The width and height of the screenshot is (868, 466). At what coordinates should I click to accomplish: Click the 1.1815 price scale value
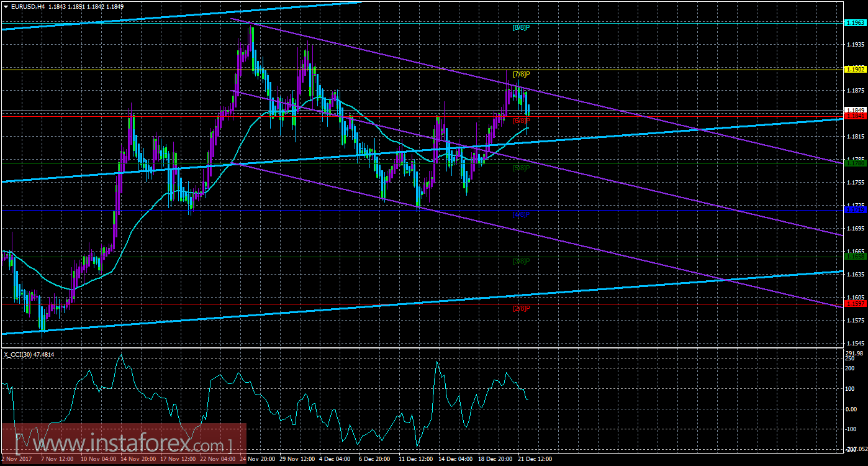855,137
